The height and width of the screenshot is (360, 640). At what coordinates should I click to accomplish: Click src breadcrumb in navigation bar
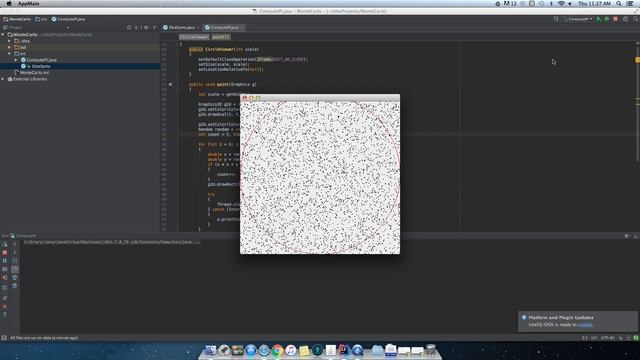[x=41, y=19]
